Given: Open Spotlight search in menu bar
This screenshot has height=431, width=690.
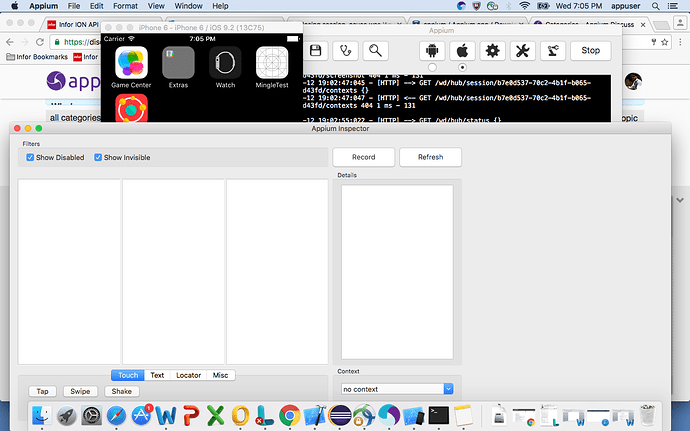Looking at the screenshot, I should pyautogui.click(x=656, y=6).
